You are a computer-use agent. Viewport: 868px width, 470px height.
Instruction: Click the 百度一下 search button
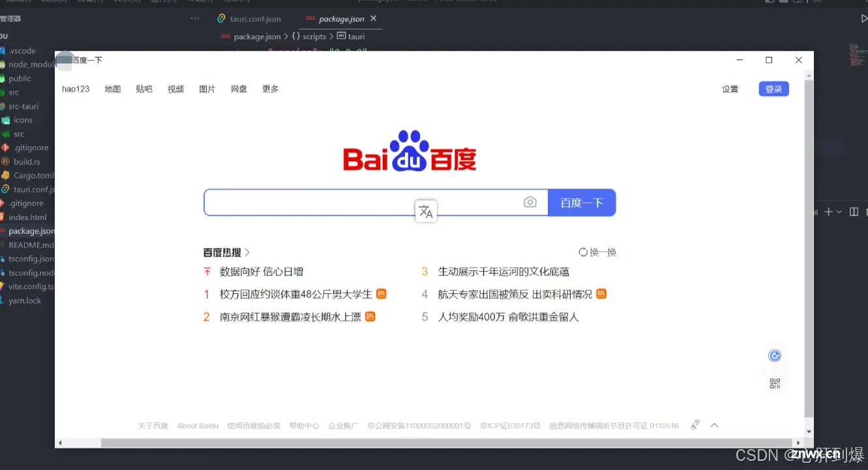click(582, 202)
